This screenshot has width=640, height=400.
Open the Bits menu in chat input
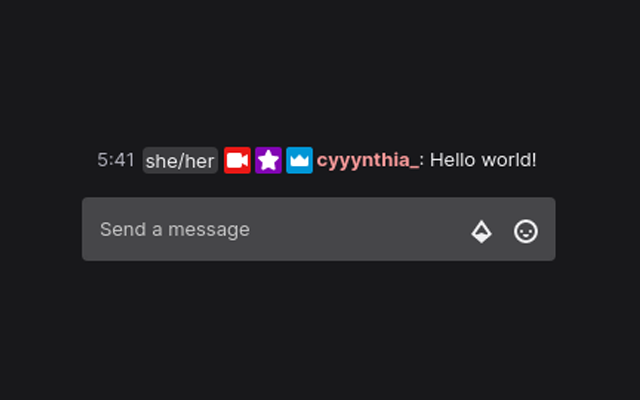(481, 231)
